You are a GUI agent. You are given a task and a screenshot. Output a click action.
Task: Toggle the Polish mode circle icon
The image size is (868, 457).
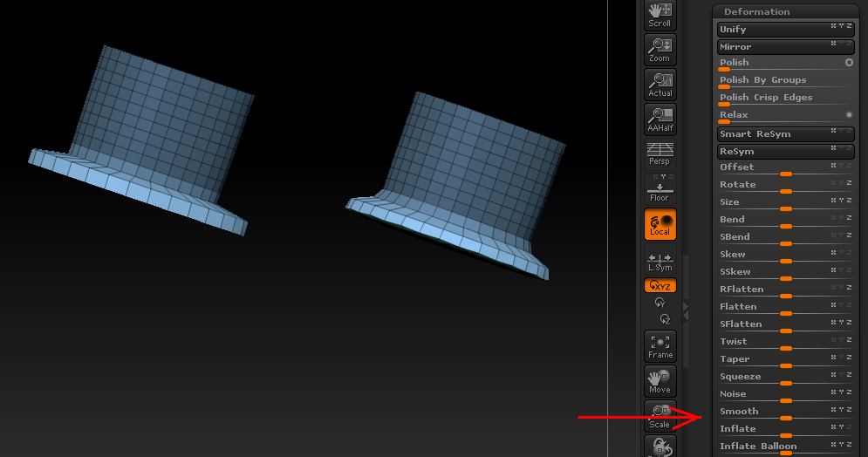[849, 63]
